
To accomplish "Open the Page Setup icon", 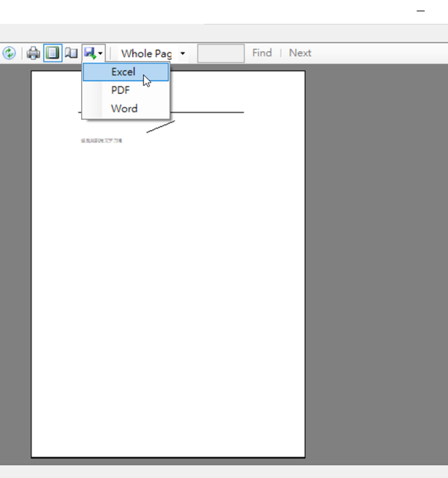I will point(71,53).
